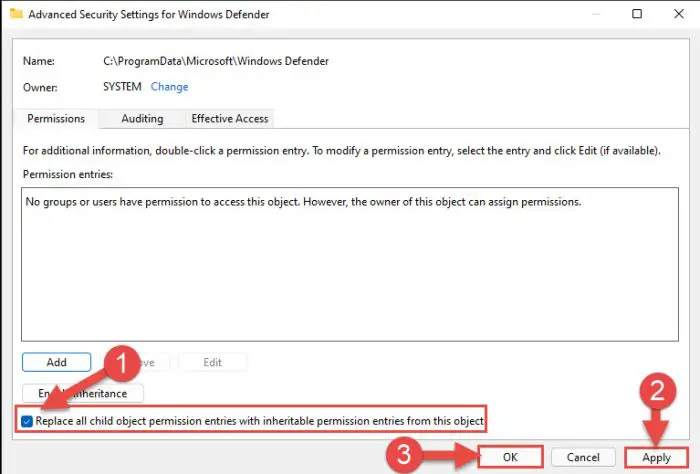Viewport: 700px width, 474px height.
Task: Click the Add button
Action: tap(57, 362)
